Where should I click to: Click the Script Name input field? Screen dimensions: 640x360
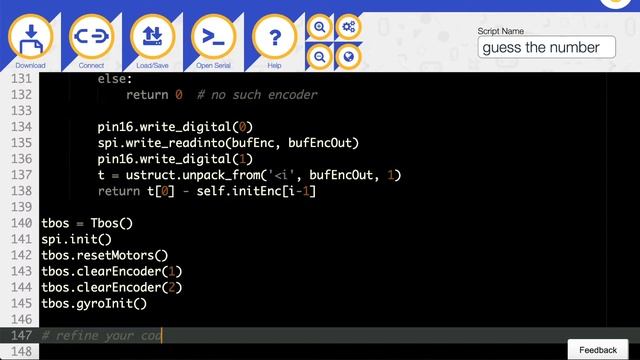tap(547, 47)
